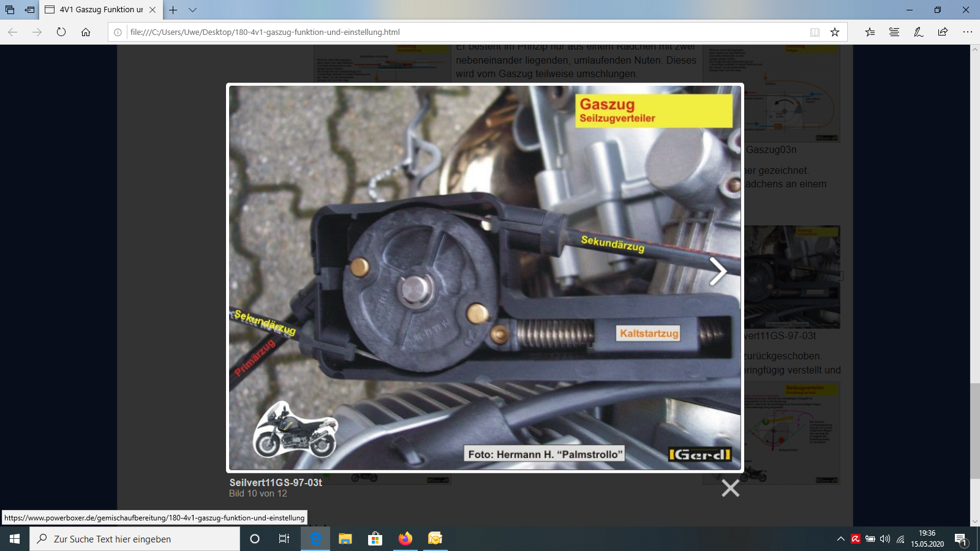This screenshot has width=980, height=551.
Task: Click the lightbox photo of the Seilzugverteiler
Action: point(484,277)
